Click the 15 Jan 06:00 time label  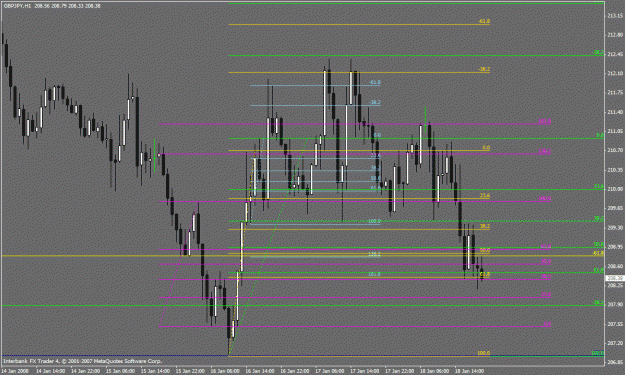[120, 371]
